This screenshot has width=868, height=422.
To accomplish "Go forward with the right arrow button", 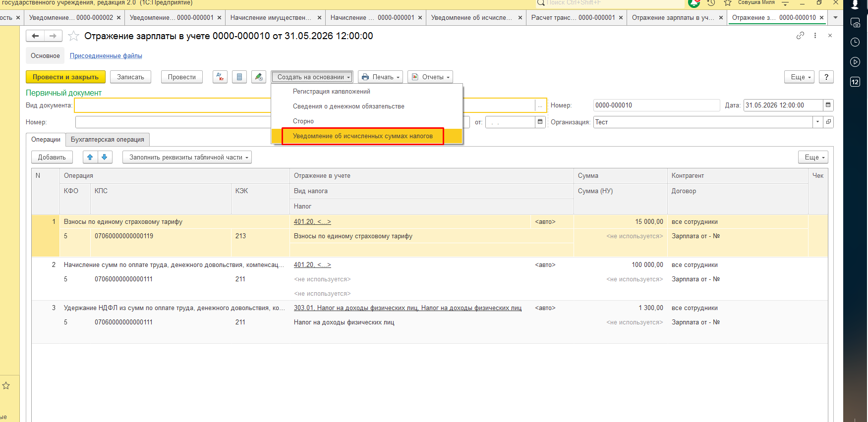I will point(53,36).
